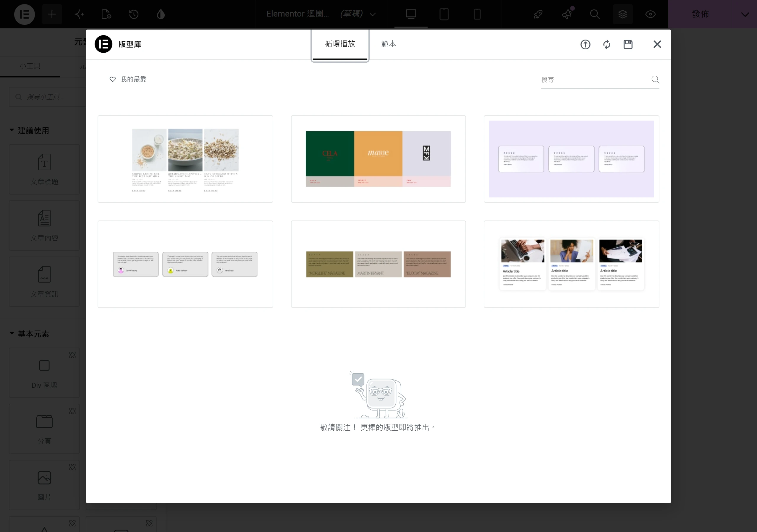The height and width of the screenshot is (532, 757).
Task: Click the 搜尋 template search field
Action: click(595, 80)
